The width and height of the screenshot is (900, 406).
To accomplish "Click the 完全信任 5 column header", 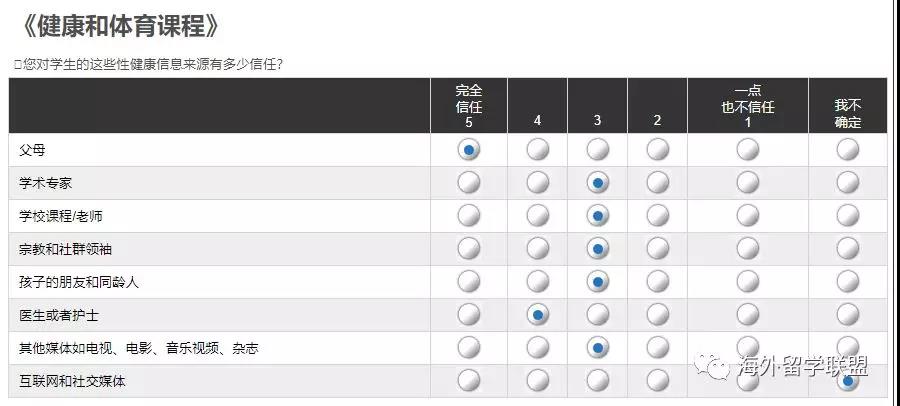I will 469,106.
